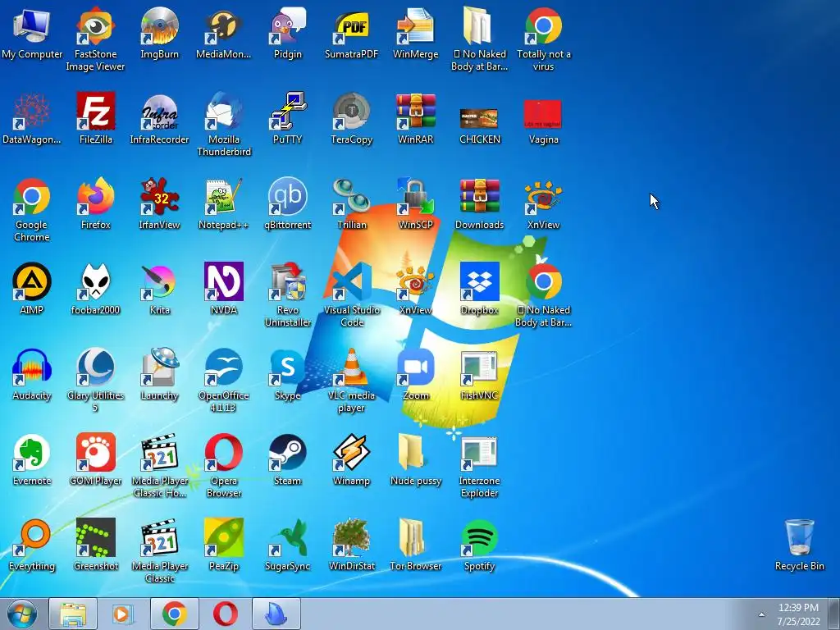Open the Windows Start menu

(22, 614)
